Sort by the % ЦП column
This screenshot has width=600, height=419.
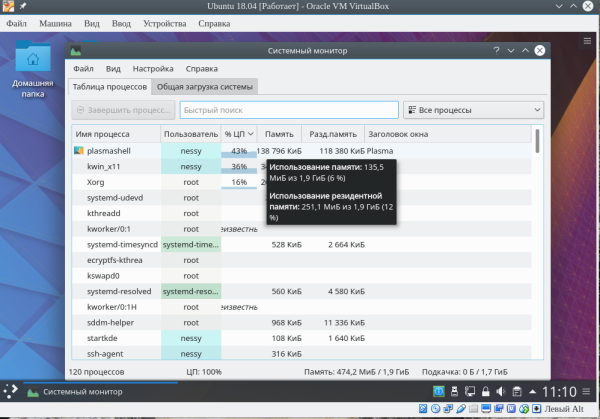pyautogui.click(x=239, y=134)
